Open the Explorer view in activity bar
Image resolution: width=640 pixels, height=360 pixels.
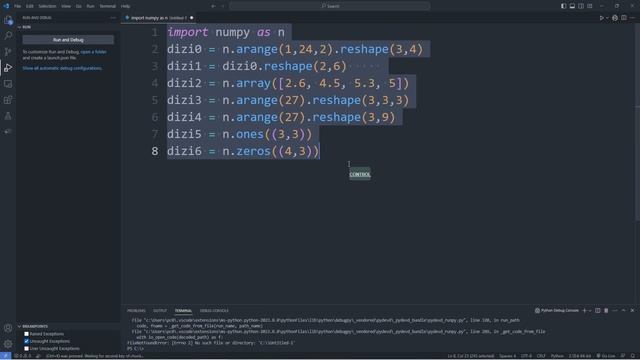[8, 20]
